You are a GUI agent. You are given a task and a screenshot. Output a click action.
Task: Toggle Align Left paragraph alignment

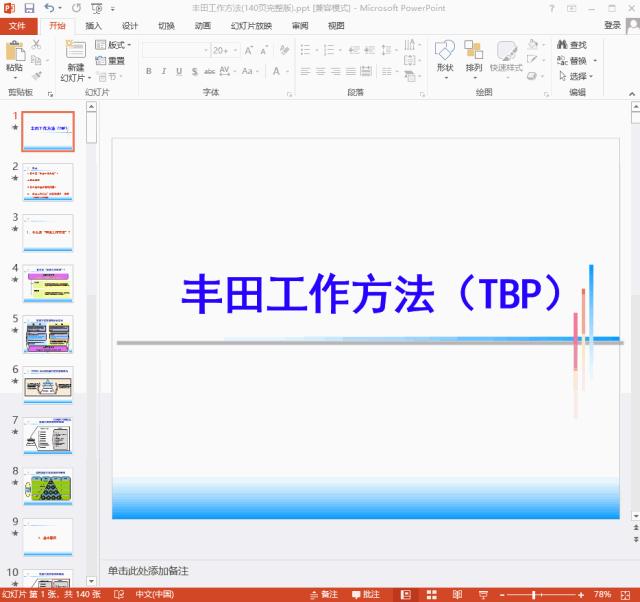[305, 72]
